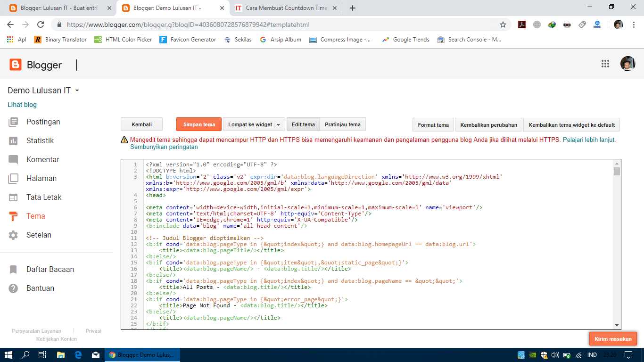Click the masked face extension icon
644x362 pixels.
[x=567, y=25]
